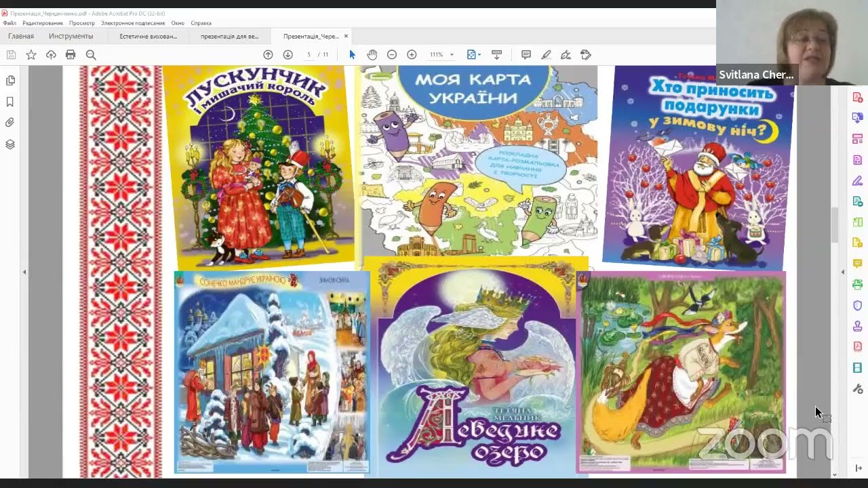Click the vertical scrollbar thumb
Screen dimensions: 868x488
(835, 224)
